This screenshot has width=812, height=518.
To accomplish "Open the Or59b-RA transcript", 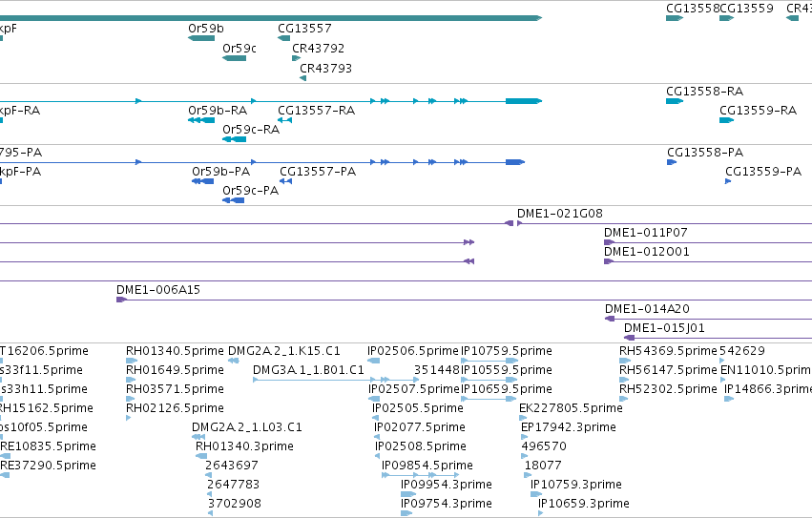I will [x=201, y=120].
